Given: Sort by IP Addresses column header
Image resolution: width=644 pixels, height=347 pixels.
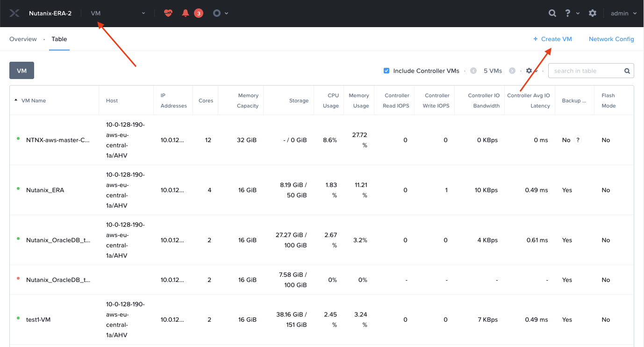Looking at the screenshot, I should coord(174,101).
